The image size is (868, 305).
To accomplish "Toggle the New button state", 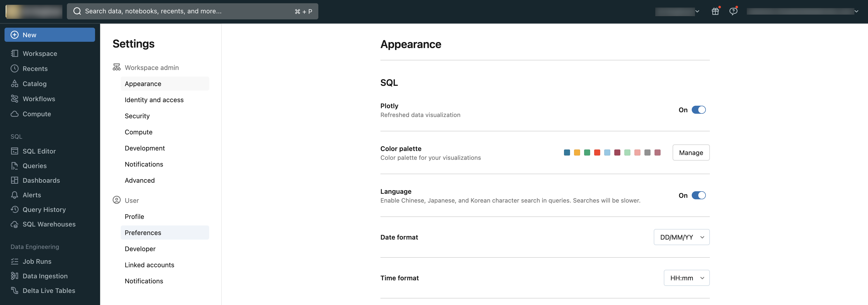I will point(49,34).
